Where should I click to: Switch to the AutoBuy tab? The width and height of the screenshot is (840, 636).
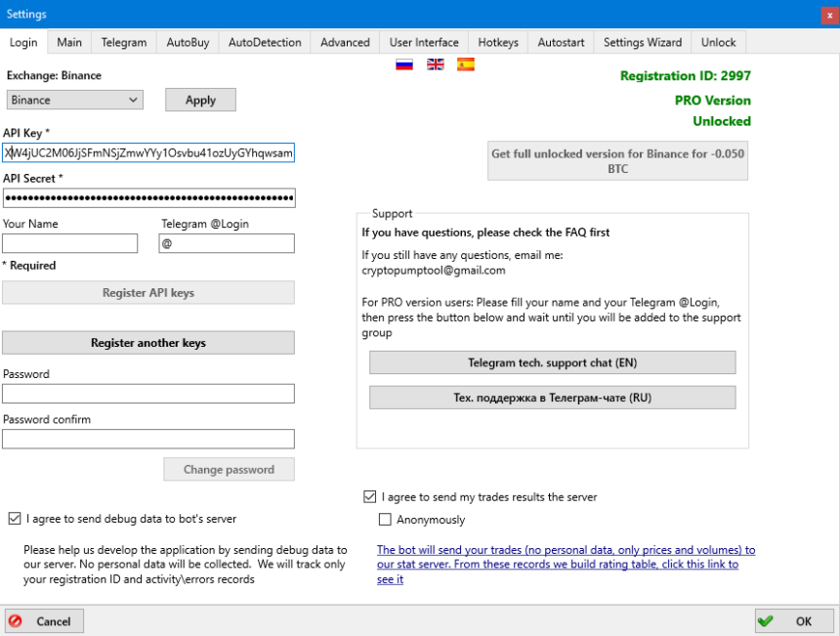tap(188, 42)
